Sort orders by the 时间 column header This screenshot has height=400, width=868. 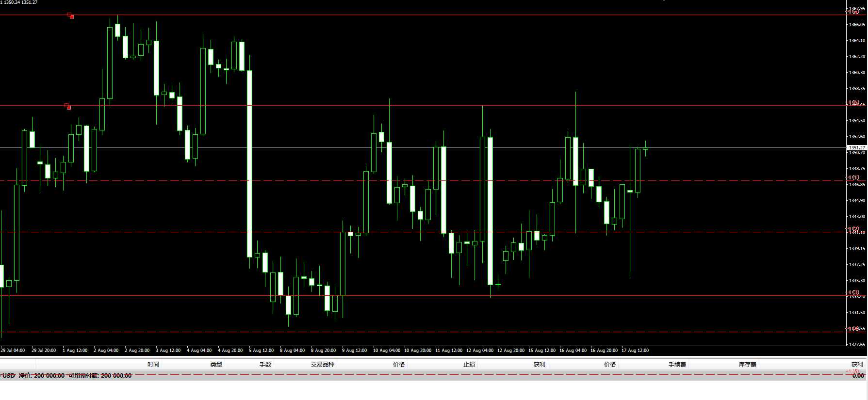[x=153, y=365]
